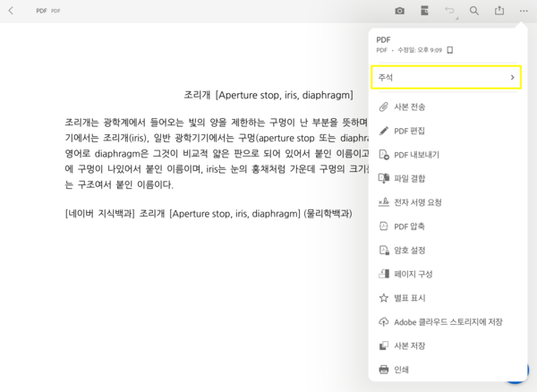
Task: Open the page view mode icon
Action: pyautogui.click(x=424, y=11)
